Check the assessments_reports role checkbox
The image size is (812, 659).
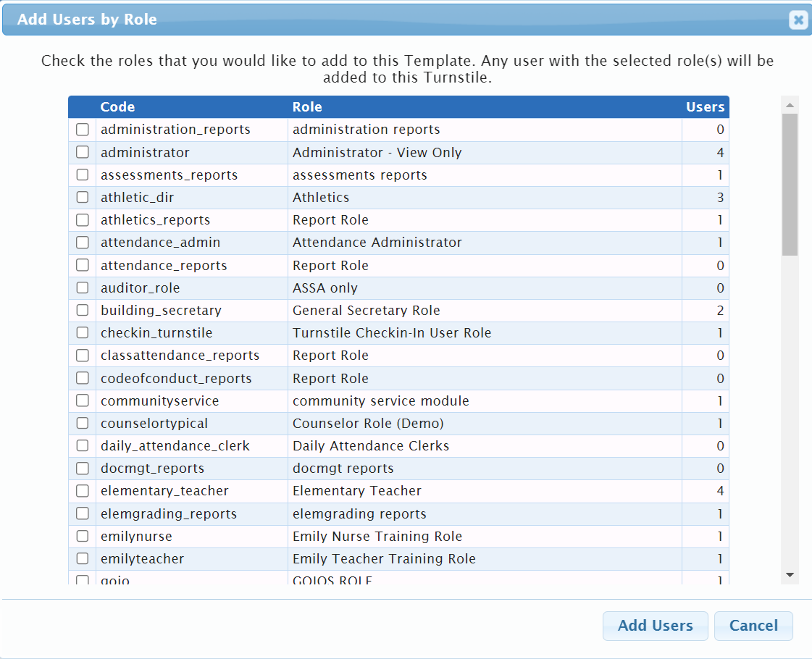click(x=83, y=175)
